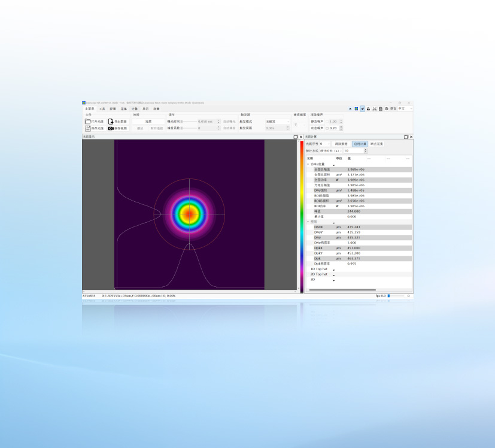Click the 连续 button
This screenshot has height=448, width=495.
(x=148, y=122)
